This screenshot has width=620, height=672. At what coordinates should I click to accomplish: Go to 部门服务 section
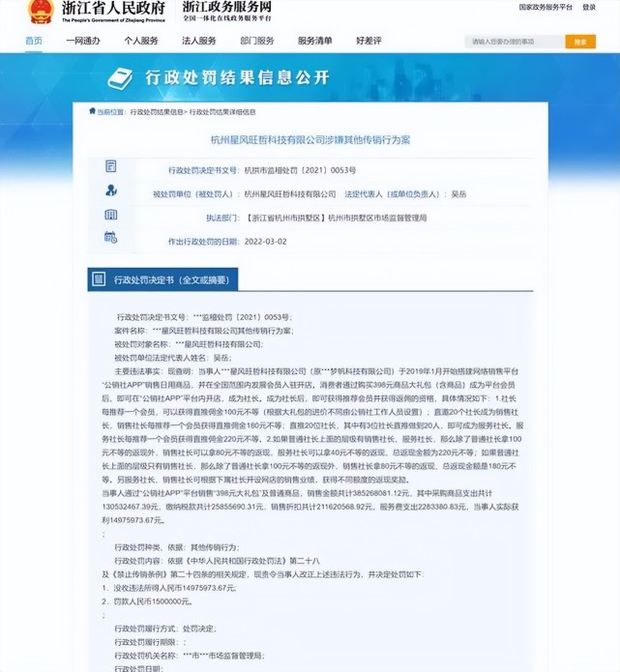click(x=257, y=41)
